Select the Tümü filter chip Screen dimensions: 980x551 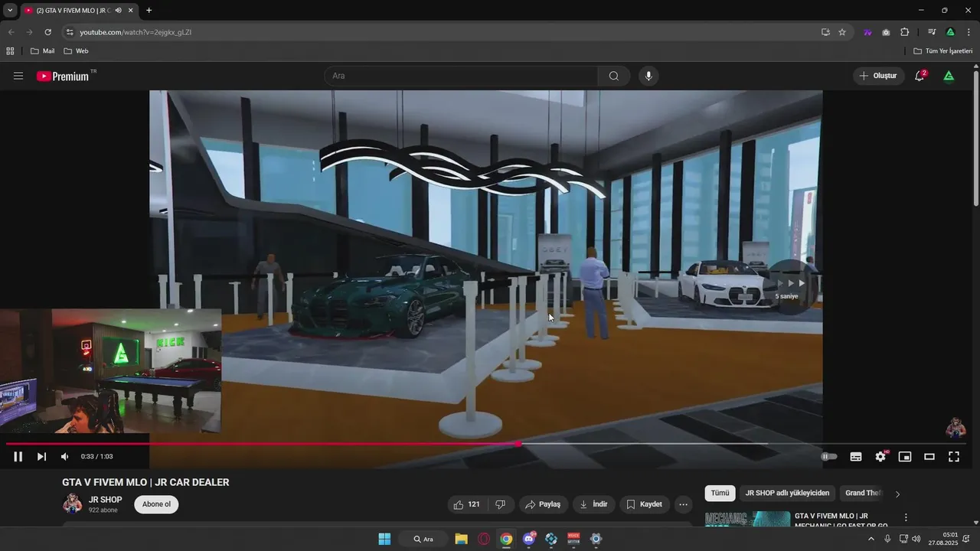click(720, 494)
